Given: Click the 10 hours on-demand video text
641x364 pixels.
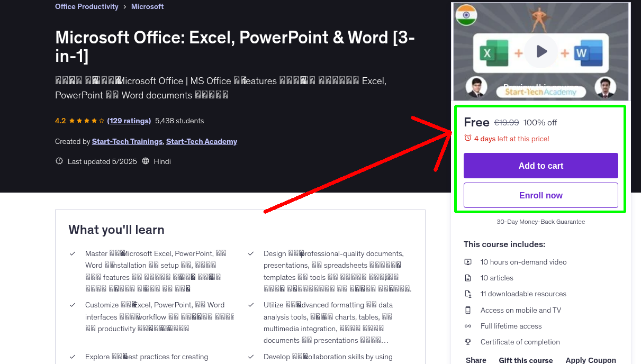Looking at the screenshot, I should click(523, 262).
